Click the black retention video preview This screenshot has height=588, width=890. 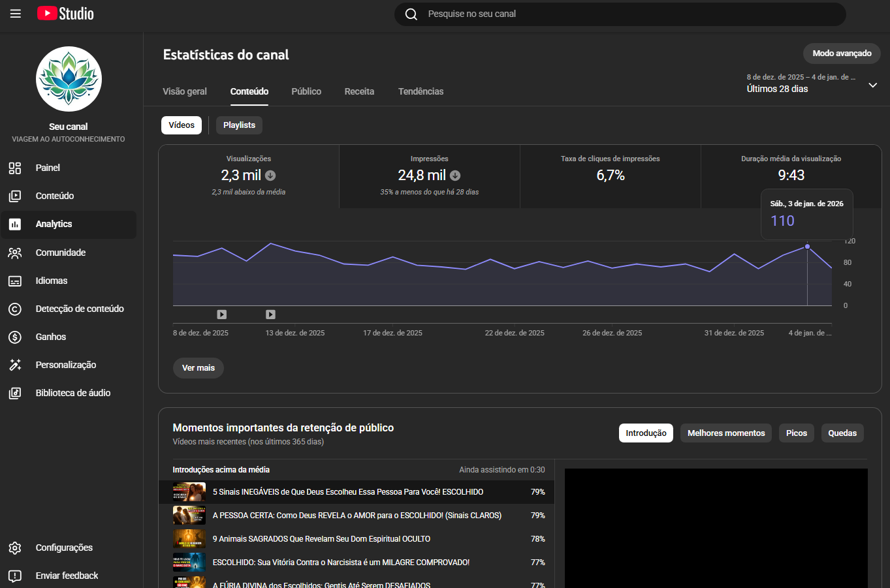pyautogui.click(x=716, y=528)
